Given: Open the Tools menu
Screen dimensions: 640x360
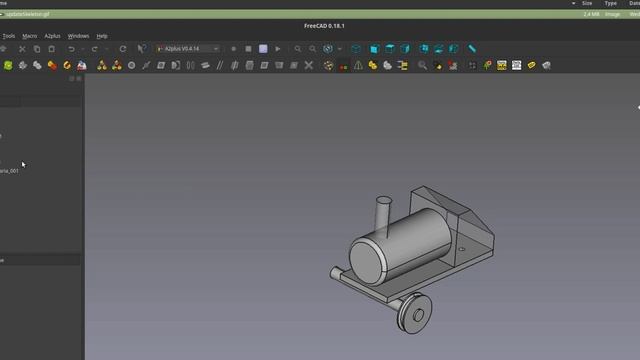Looking at the screenshot, I should click(x=9, y=36).
